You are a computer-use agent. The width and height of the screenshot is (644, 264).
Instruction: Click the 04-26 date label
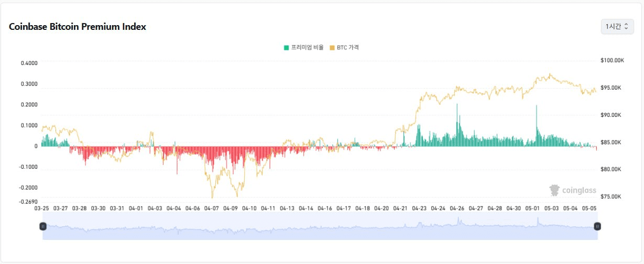pyautogui.click(x=457, y=208)
